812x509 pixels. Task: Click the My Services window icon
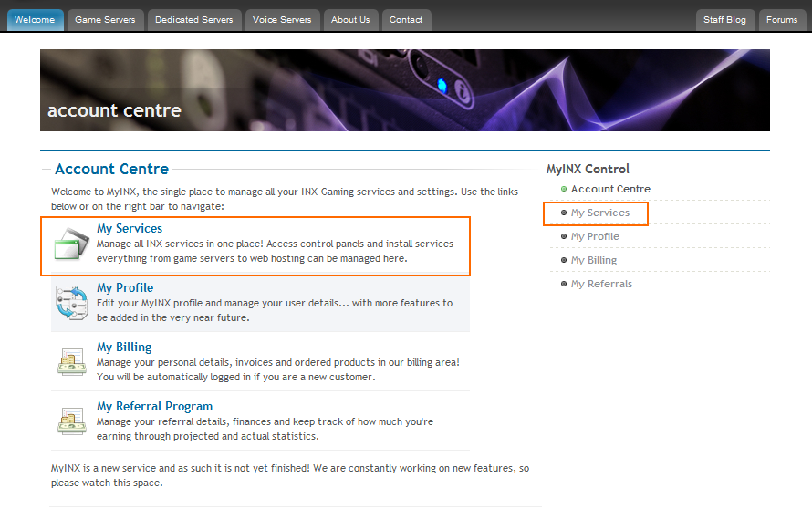[x=71, y=244]
